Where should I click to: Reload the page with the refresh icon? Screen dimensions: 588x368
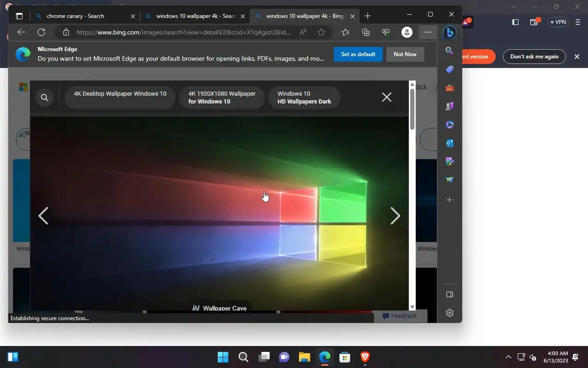tap(41, 32)
